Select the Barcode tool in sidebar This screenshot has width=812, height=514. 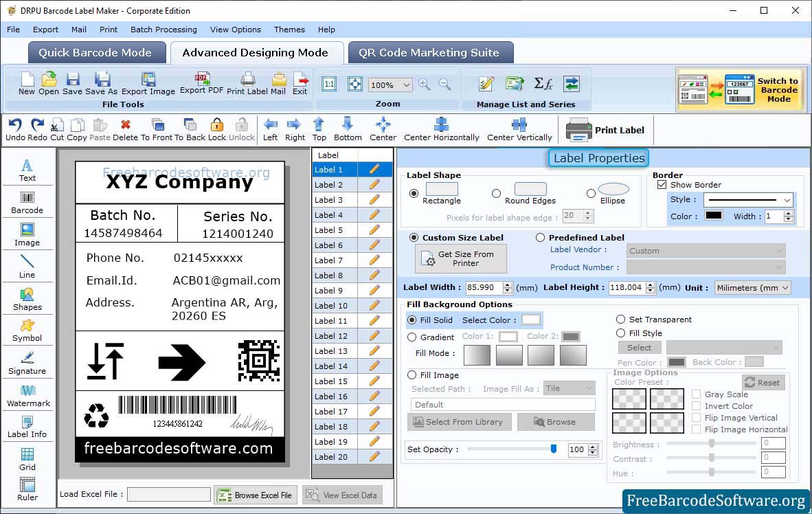(x=27, y=203)
